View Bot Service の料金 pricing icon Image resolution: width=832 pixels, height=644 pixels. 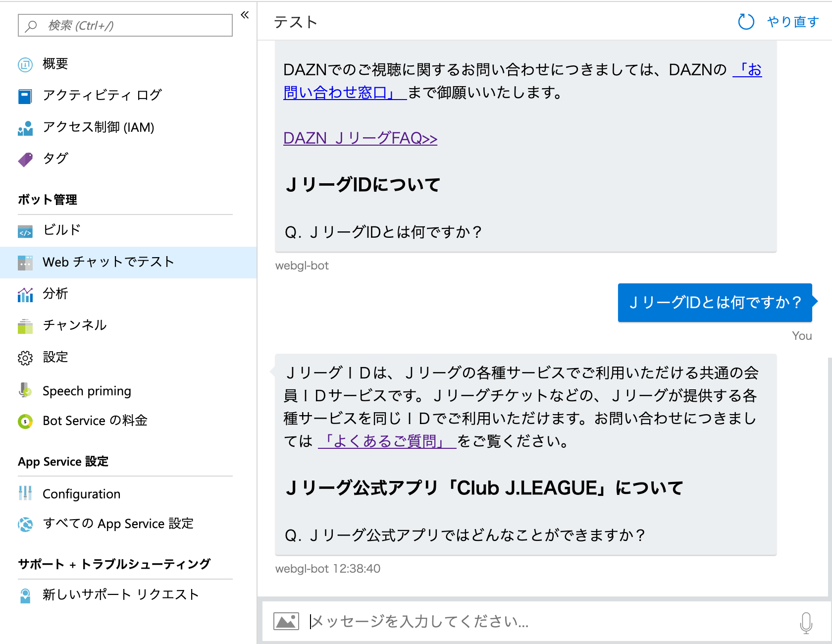tap(24, 421)
